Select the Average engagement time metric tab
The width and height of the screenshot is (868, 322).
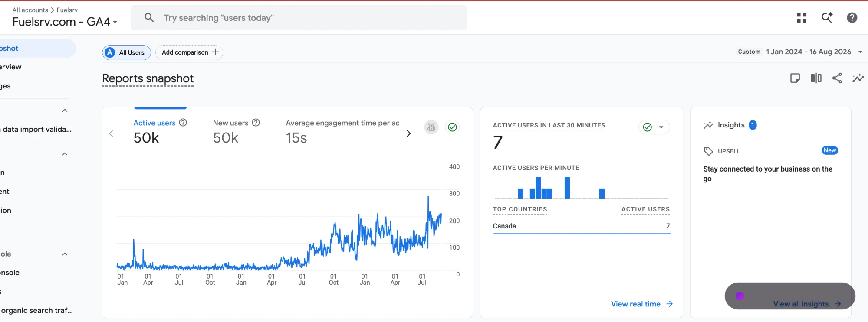coord(342,130)
